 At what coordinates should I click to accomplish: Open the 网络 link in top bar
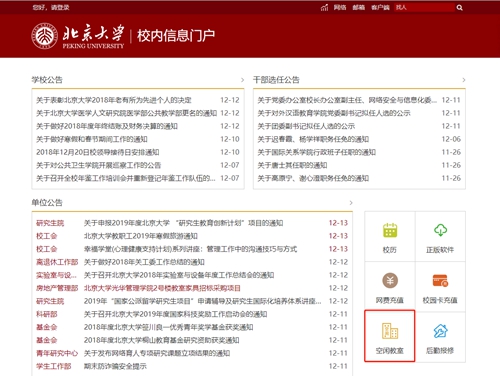(x=340, y=7)
